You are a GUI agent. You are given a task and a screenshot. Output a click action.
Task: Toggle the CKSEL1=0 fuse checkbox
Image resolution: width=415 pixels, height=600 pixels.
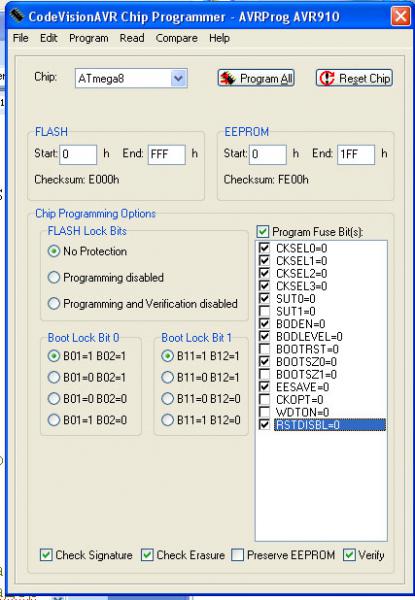(264, 261)
